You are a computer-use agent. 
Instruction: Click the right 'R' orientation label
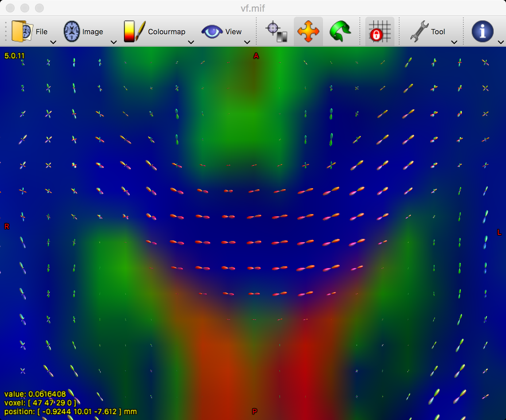7,226
